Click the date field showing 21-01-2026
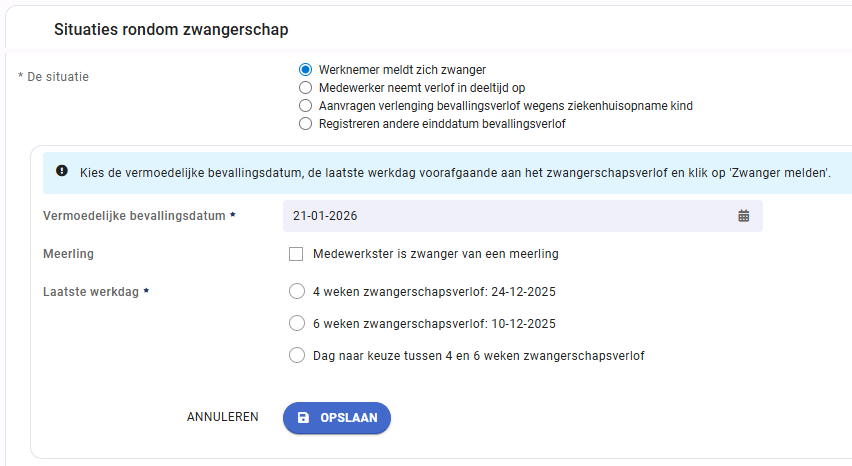The height and width of the screenshot is (466, 852). 523,216
